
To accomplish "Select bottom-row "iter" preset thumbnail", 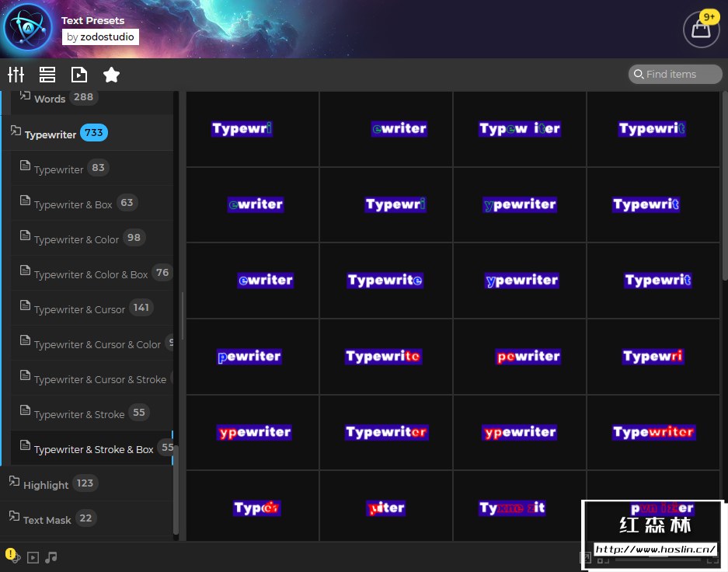I will pyautogui.click(x=386, y=506).
